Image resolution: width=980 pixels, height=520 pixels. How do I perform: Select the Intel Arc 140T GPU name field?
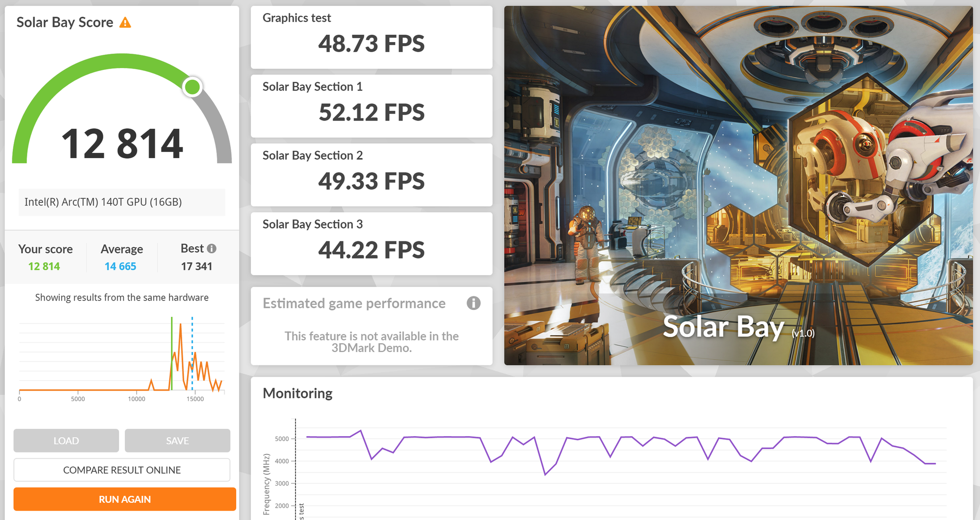[x=122, y=202]
